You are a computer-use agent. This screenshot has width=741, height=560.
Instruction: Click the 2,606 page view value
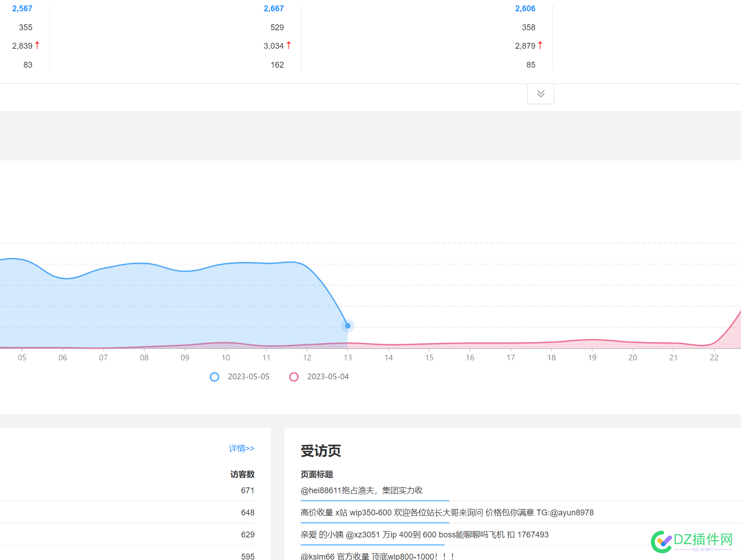[x=525, y=9]
